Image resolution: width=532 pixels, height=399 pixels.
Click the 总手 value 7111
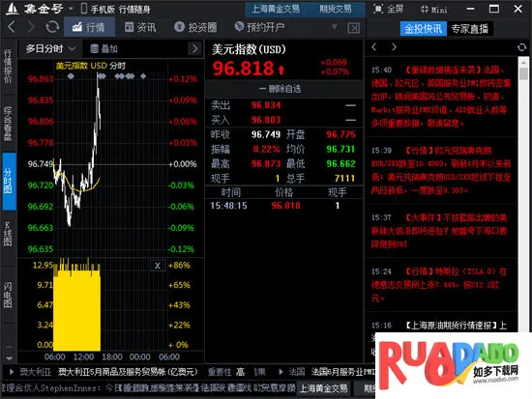[x=344, y=179]
